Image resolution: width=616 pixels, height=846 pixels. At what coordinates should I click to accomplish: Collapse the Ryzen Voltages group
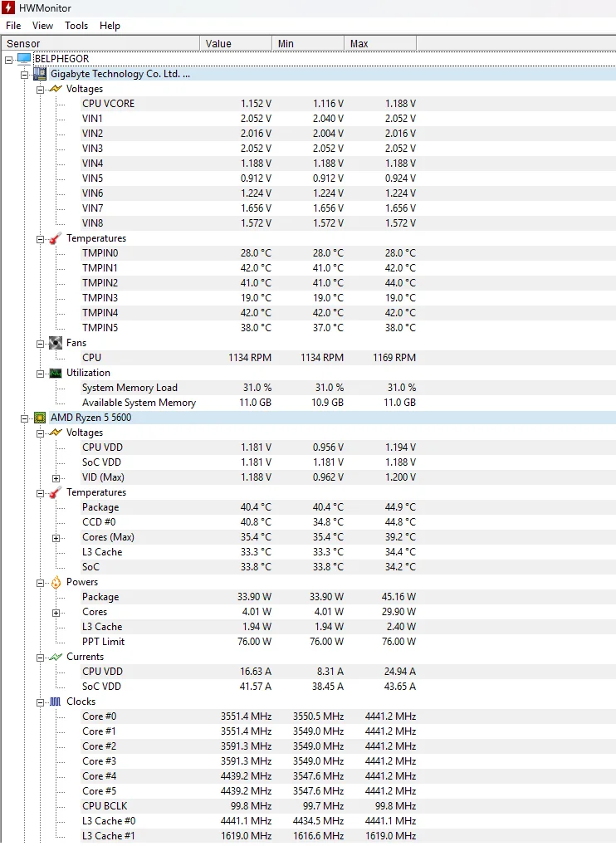click(x=41, y=433)
